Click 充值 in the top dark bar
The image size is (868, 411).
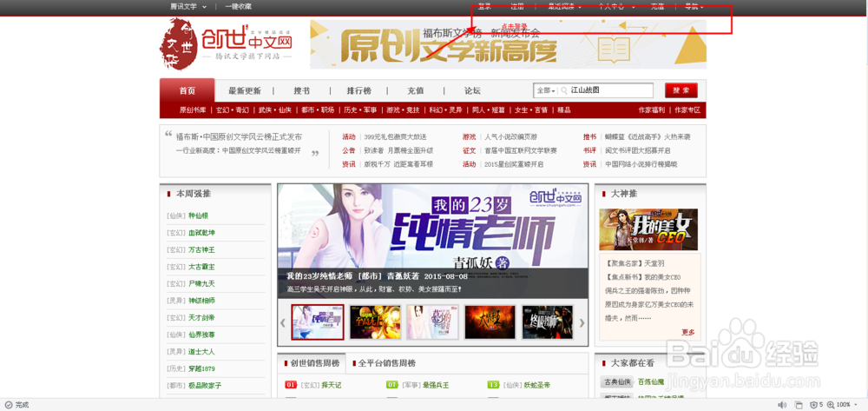pos(657,7)
